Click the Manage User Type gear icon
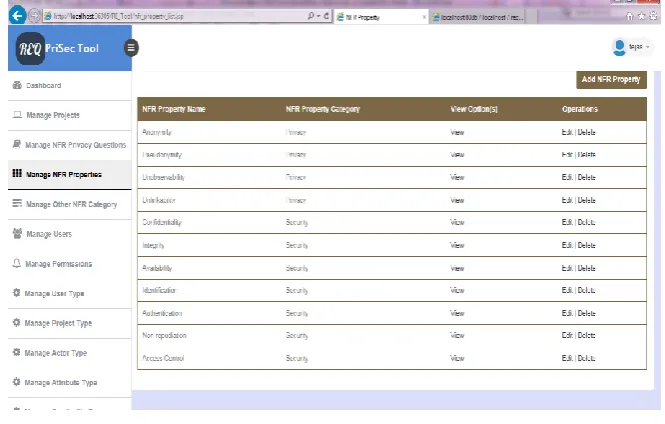This screenshot has width=665, height=424. pos(17,293)
